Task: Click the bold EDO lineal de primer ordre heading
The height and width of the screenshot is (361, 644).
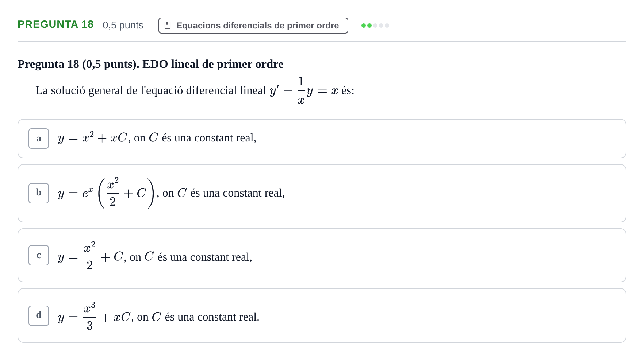Action: 213,64
